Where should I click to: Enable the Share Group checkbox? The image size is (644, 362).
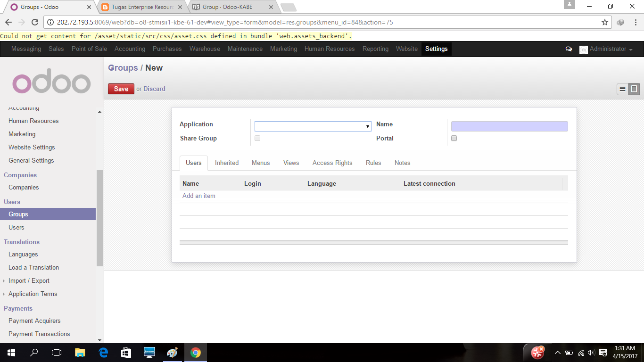tap(257, 138)
